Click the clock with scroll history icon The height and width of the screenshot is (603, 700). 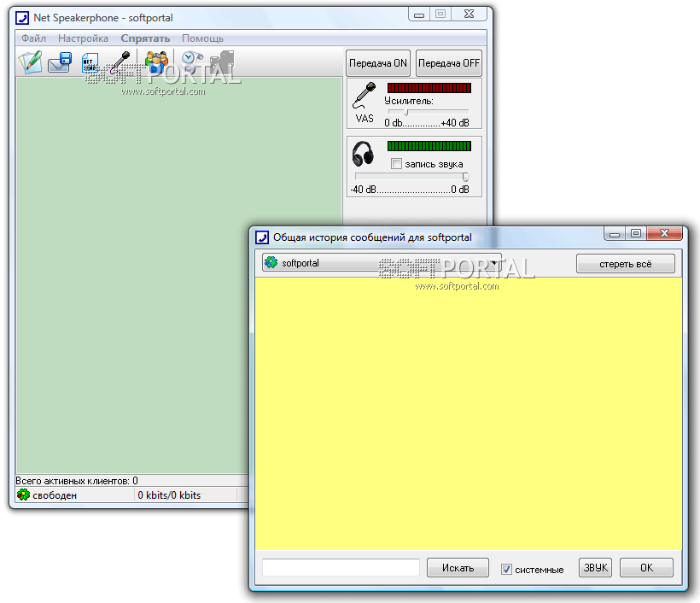pyautogui.click(x=192, y=62)
